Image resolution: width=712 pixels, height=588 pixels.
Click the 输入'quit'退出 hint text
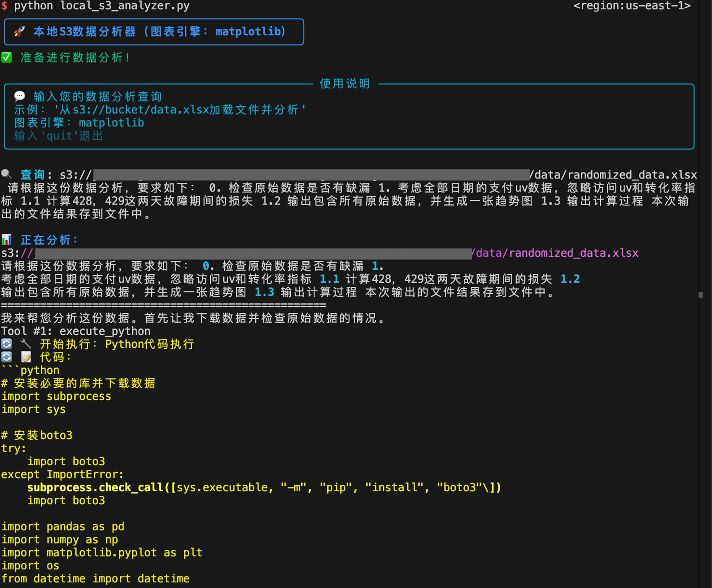(58, 136)
